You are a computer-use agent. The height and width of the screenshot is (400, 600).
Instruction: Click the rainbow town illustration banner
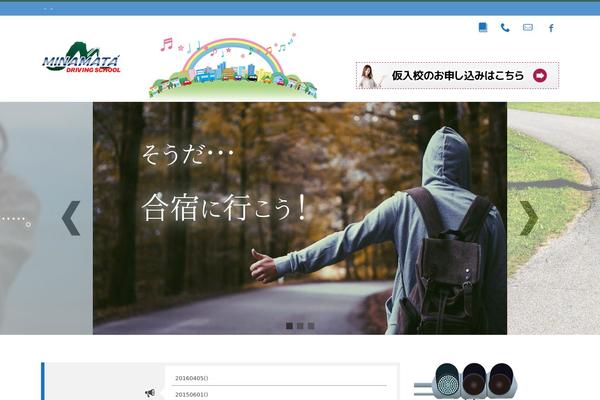233,66
